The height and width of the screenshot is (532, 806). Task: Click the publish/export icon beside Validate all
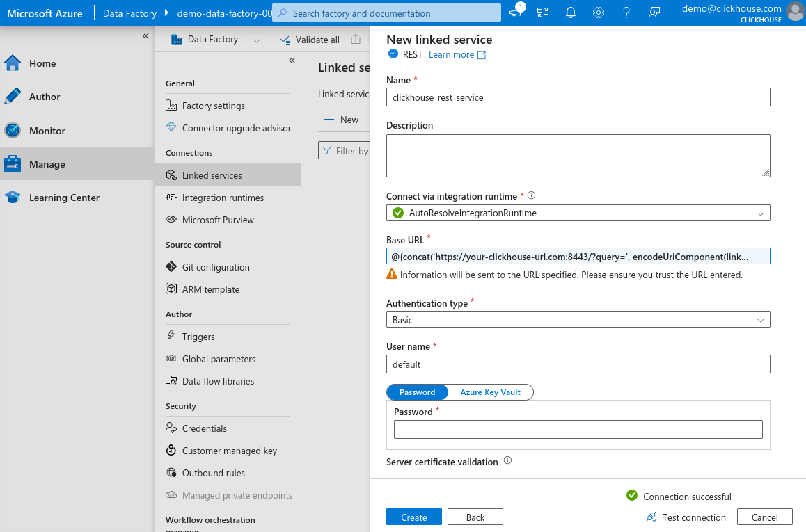[x=356, y=39]
